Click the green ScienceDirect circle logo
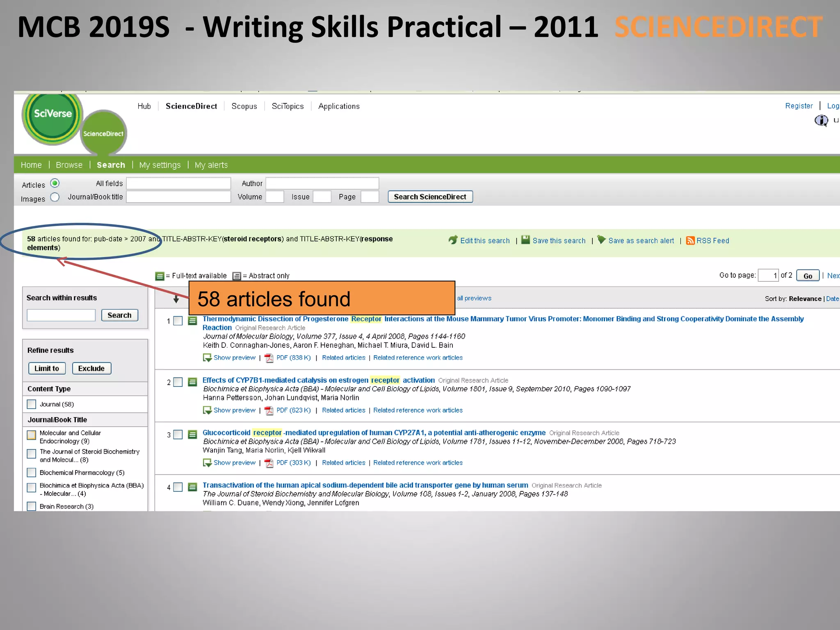 [x=103, y=133]
